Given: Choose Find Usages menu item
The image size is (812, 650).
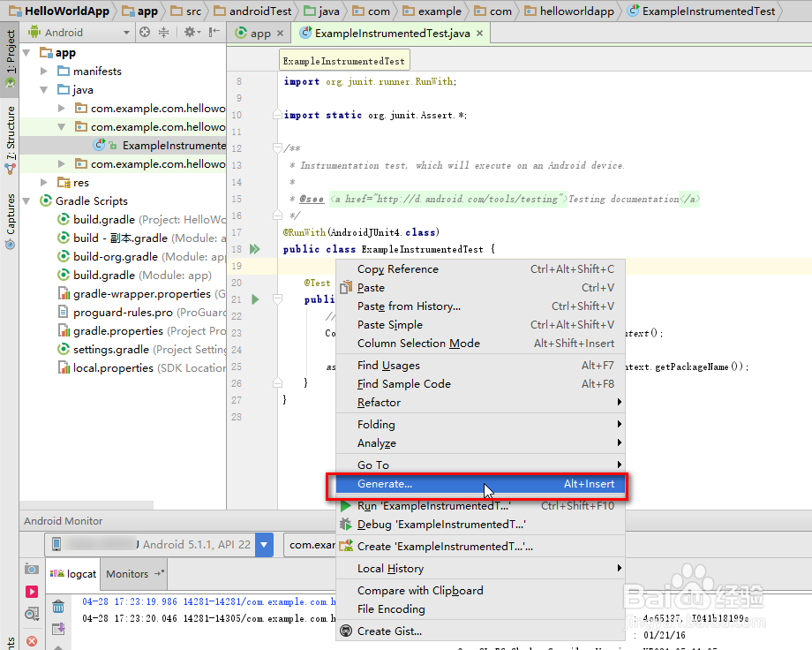Looking at the screenshot, I should tap(480, 366).
